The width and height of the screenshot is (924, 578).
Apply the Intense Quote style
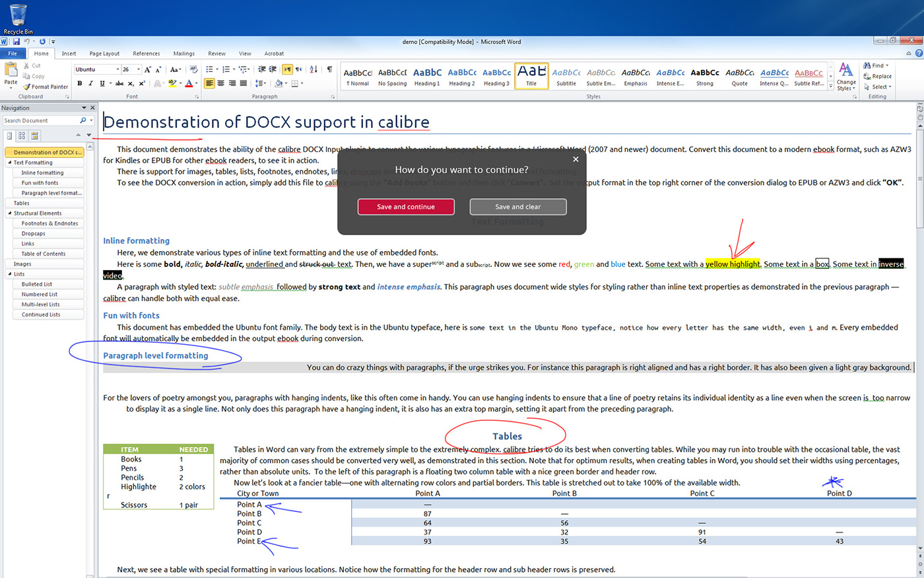click(x=774, y=76)
